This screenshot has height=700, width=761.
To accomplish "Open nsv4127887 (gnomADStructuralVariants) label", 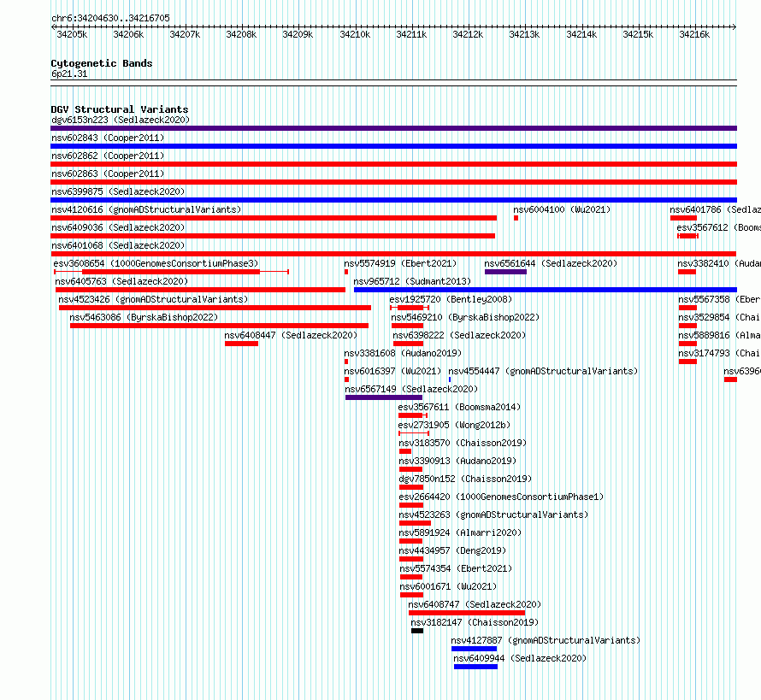I will click(x=546, y=640).
